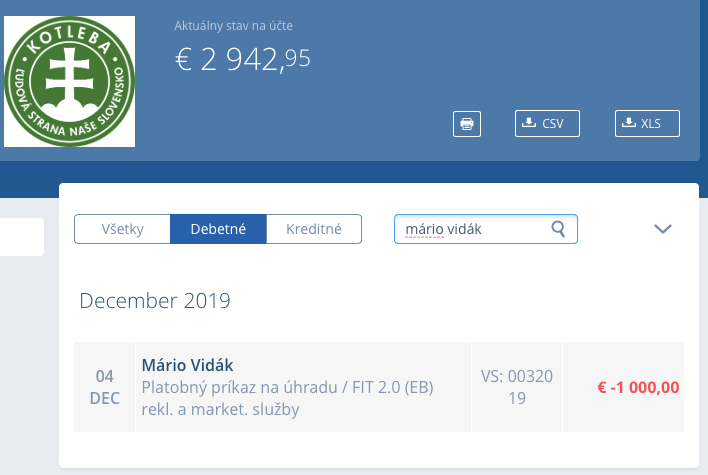Click the search magnifier icon

(x=559, y=229)
